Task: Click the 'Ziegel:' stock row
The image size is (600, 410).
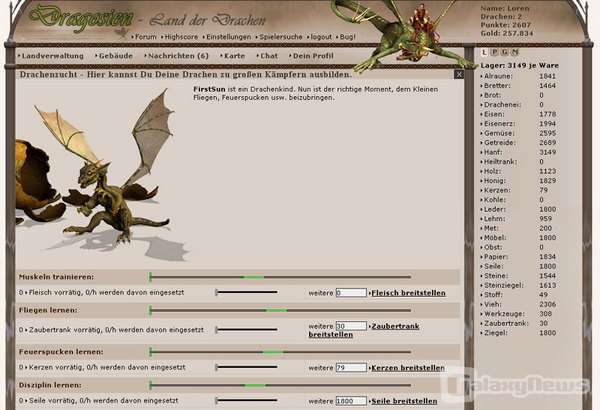Action: pos(518,333)
